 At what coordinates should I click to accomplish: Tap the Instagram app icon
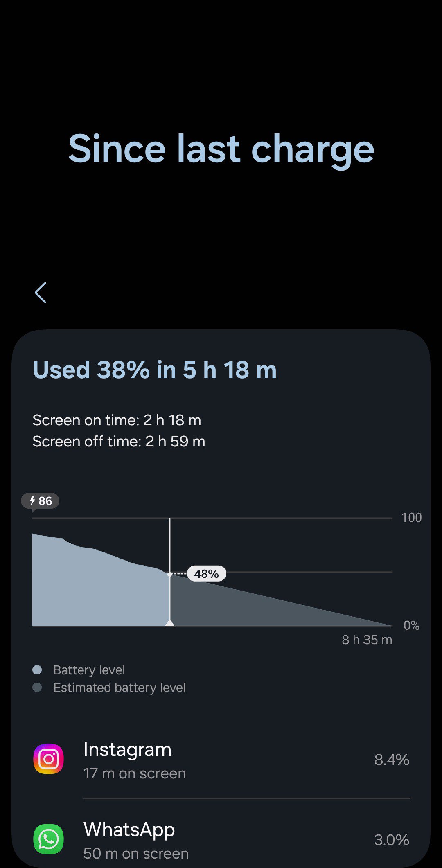point(48,759)
